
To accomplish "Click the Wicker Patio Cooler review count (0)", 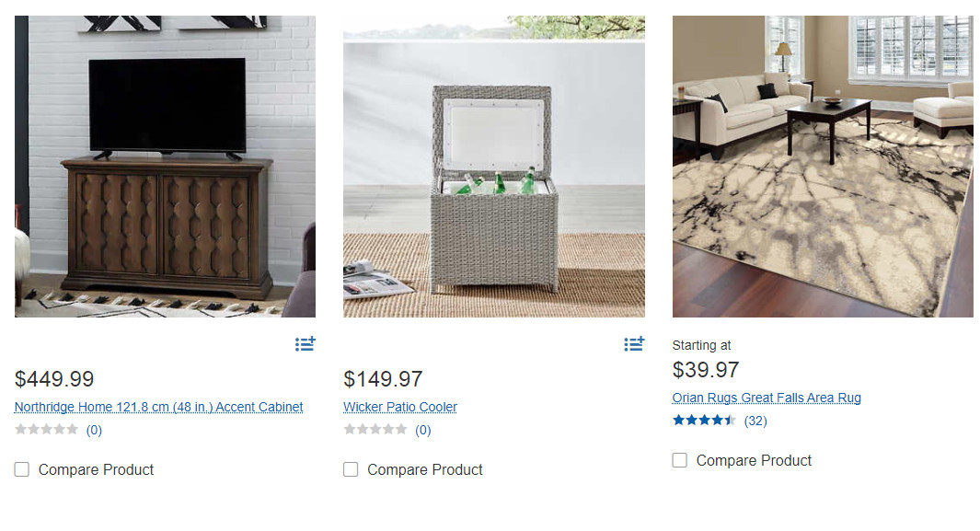I will [423, 430].
